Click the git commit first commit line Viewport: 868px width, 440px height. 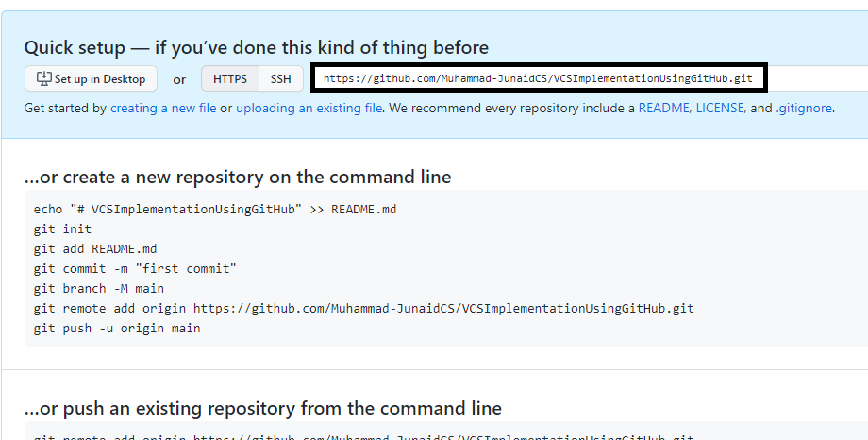click(135, 269)
